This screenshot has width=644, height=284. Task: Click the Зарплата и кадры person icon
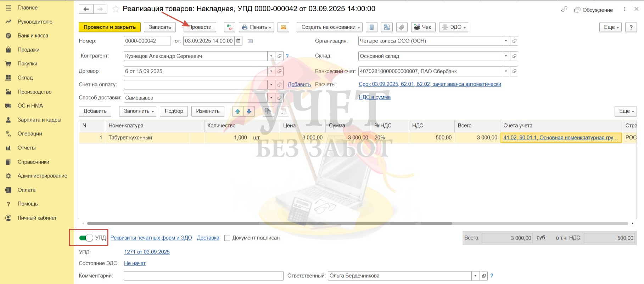9,120
